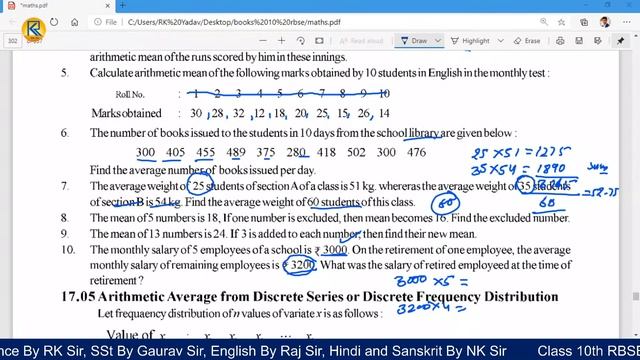
Task: Open the browser profile avatar
Action: 605,22
